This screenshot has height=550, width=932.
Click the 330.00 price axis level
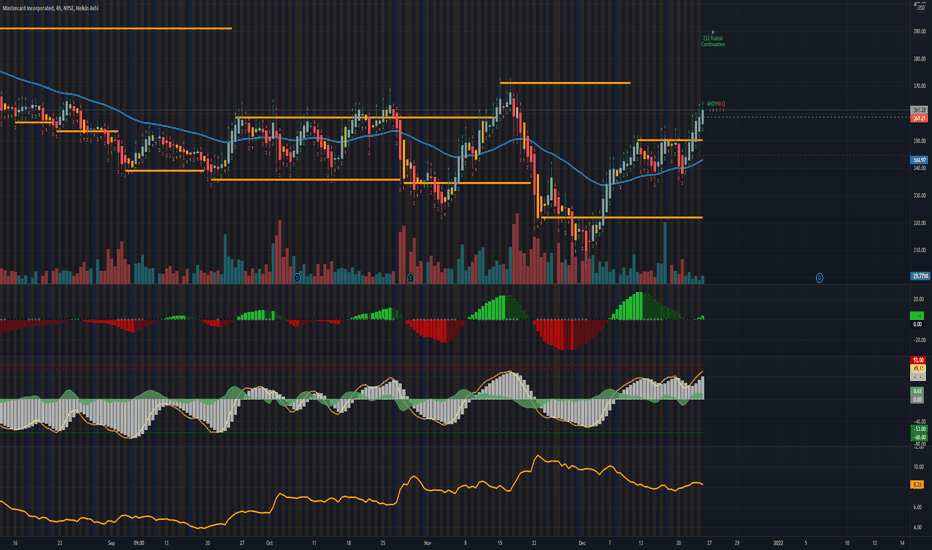point(919,195)
